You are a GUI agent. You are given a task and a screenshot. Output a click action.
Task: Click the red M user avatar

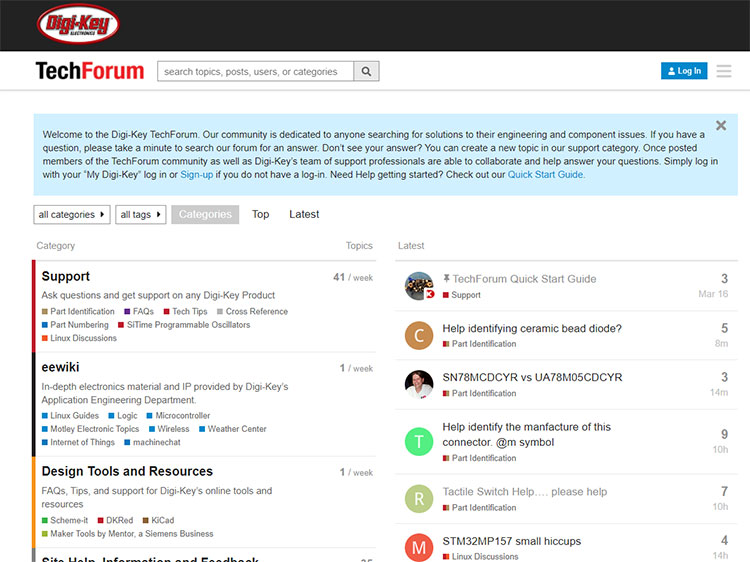[x=419, y=547]
